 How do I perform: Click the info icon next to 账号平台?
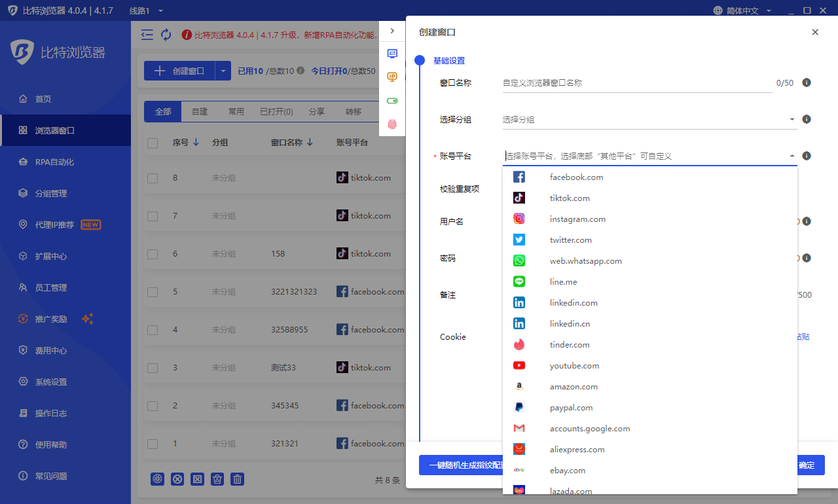pos(807,156)
